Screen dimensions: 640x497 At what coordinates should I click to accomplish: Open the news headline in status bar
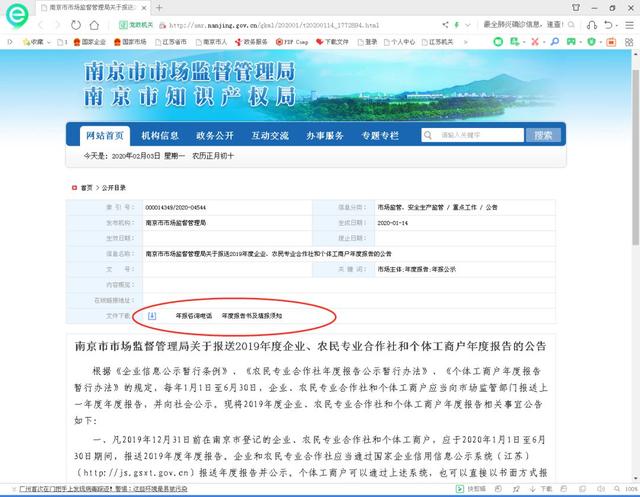tap(103, 488)
